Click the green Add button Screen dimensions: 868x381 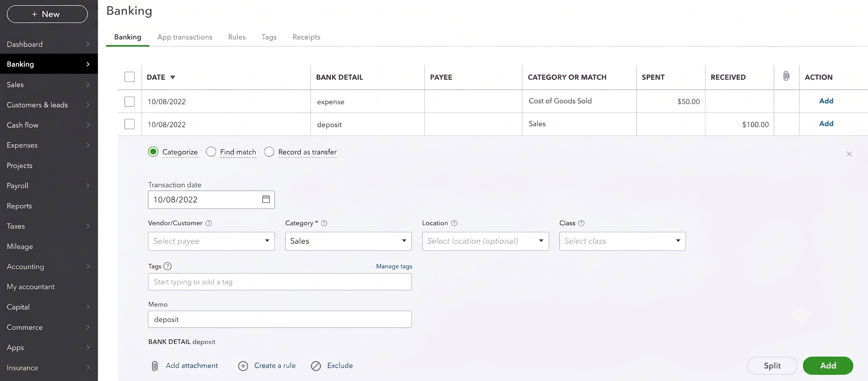click(x=828, y=365)
